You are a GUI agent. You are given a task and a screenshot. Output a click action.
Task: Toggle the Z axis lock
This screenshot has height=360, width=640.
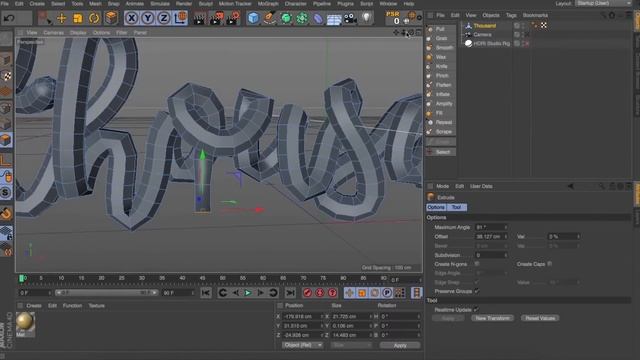point(164,18)
